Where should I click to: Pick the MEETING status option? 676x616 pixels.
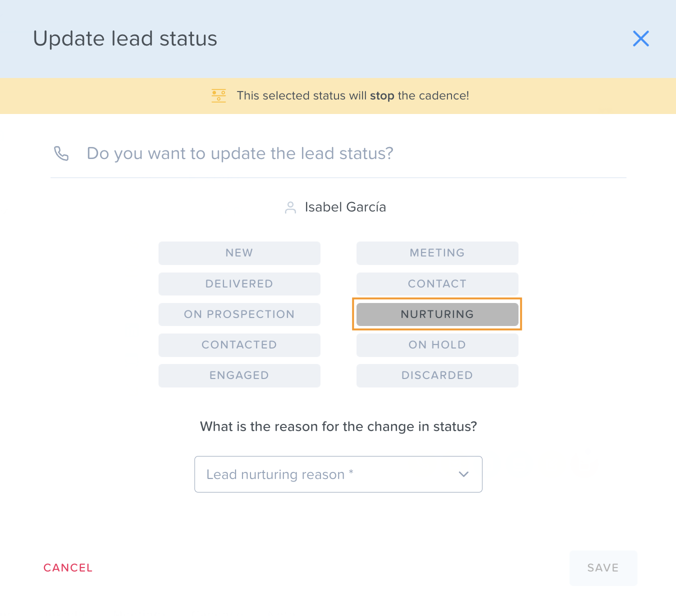(437, 253)
